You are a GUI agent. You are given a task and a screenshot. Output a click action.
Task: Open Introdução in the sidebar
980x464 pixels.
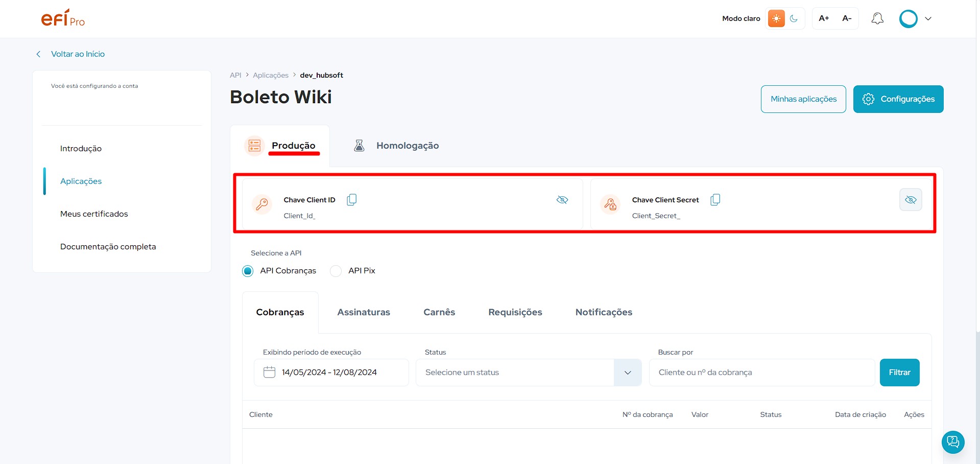click(81, 149)
